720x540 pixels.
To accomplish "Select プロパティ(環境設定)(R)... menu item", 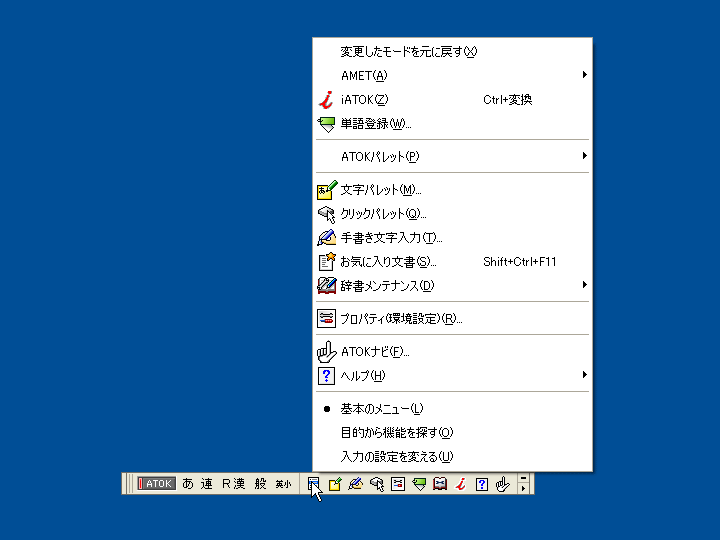I will coord(452,319).
